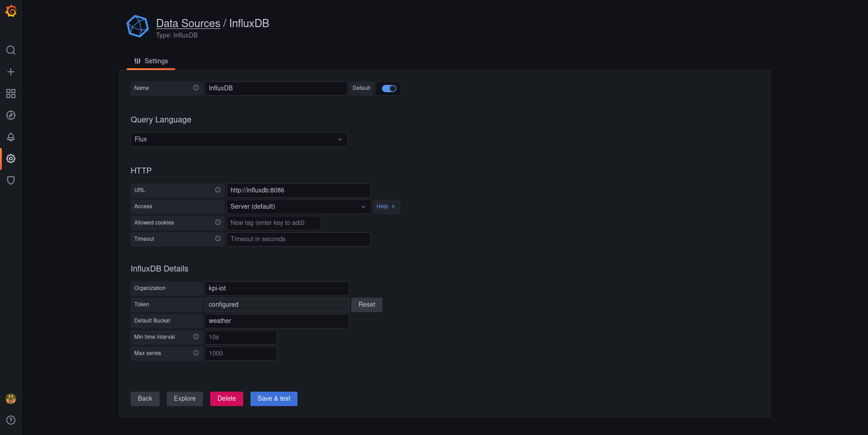The width and height of the screenshot is (868, 435).
Task: Focus the Allowed cookies tag input
Action: [x=274, y=223]
